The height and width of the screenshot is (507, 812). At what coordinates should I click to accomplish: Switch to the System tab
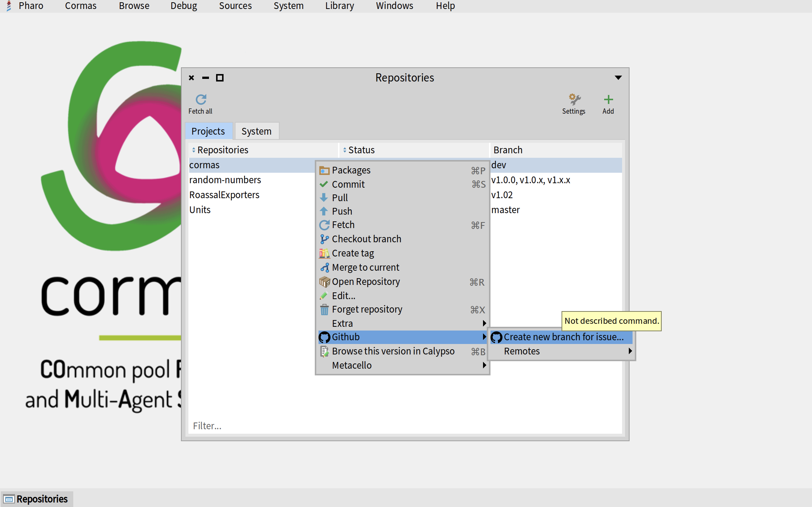[x=256, y=131]
